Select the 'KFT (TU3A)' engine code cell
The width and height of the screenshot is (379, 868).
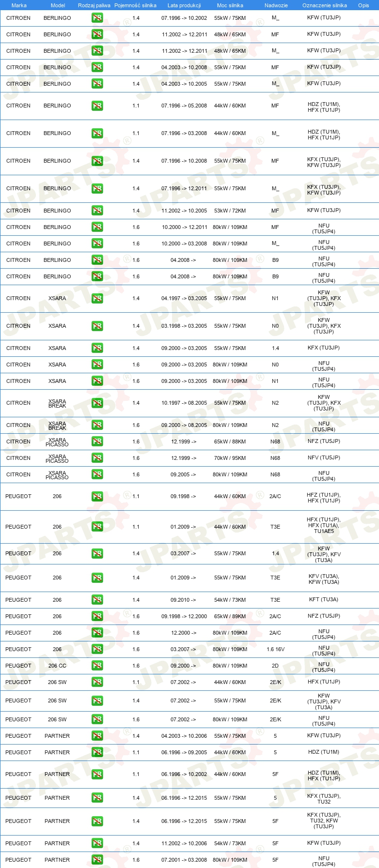pos(324,599)
